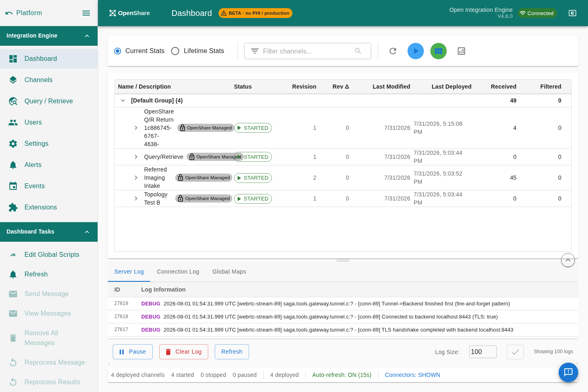This screenshot has height=392, width=588.
Task: Click STARTED status of Topology Test B
Action: pos(253,199)
